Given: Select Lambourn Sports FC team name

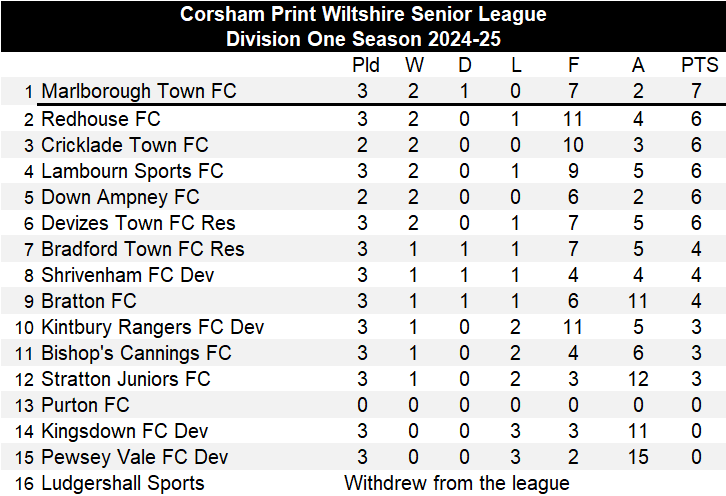Looking at the screenshot, I should [132, 171].
